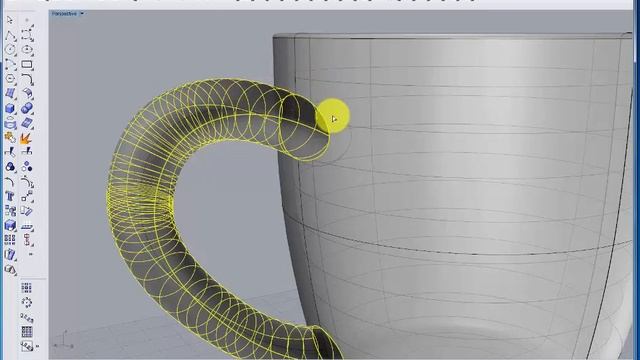Select the Split tool
The image size is (640, 360).
(x=27, y=152)
